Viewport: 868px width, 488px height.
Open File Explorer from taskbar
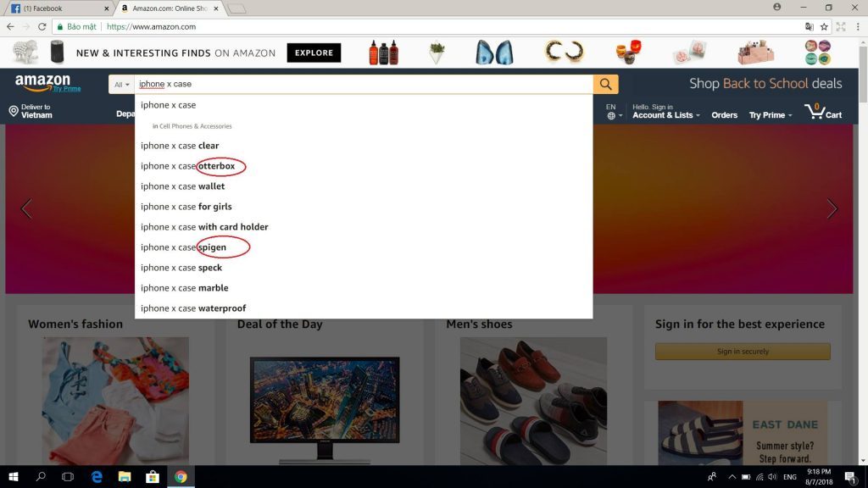(125, 476)
